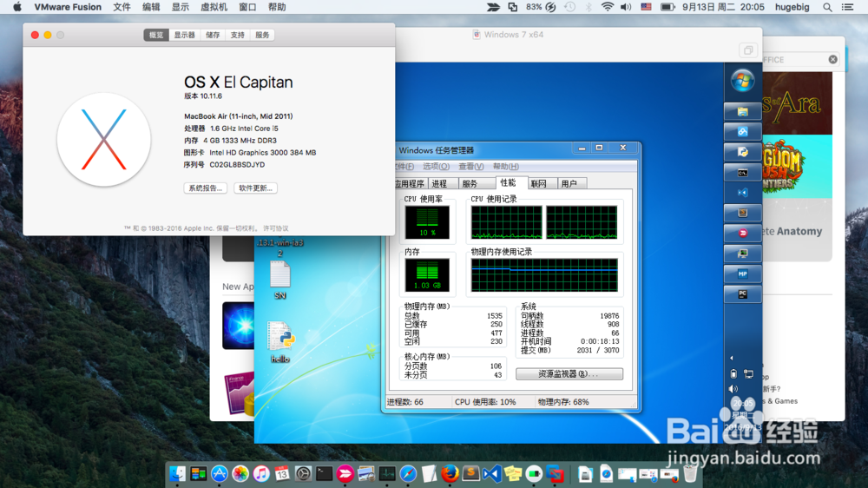Open Safari in the Dock
The width and height of the screenshot is (868, 488).
tap(408, 473)
